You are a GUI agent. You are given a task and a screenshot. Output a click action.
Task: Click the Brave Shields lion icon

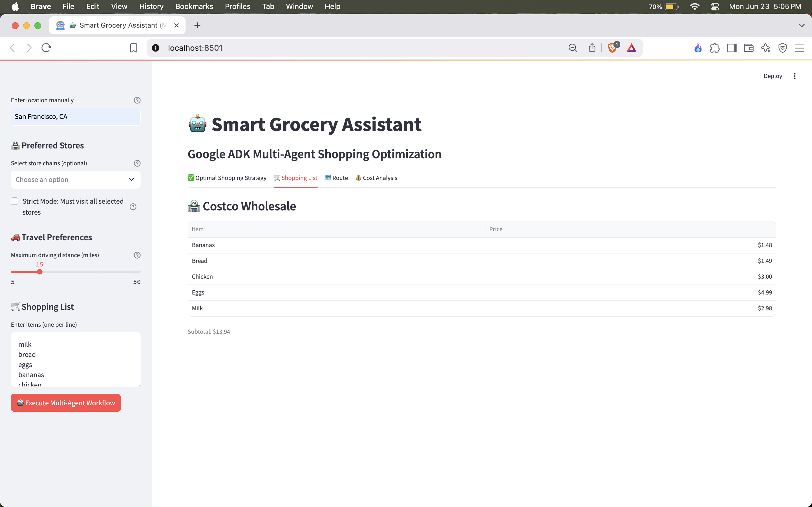click(x=612, y=48)
